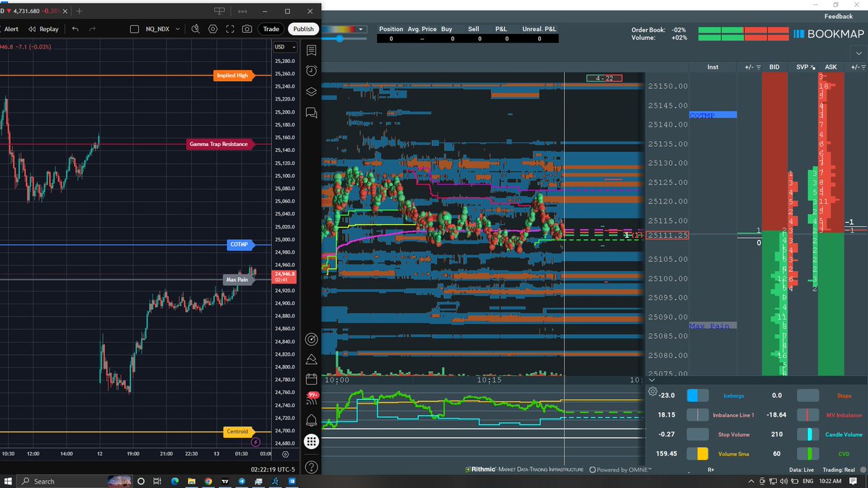Open the notifications bell icon in sidebar
868x488 pixels.
pos(311,421)
